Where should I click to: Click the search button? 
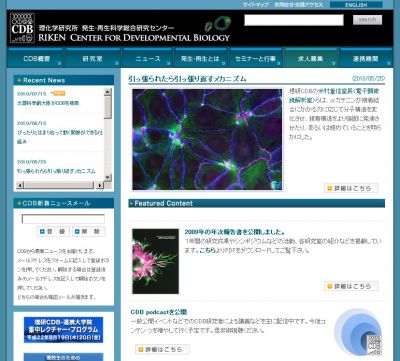pyautogui.click(x=367, y=20)
